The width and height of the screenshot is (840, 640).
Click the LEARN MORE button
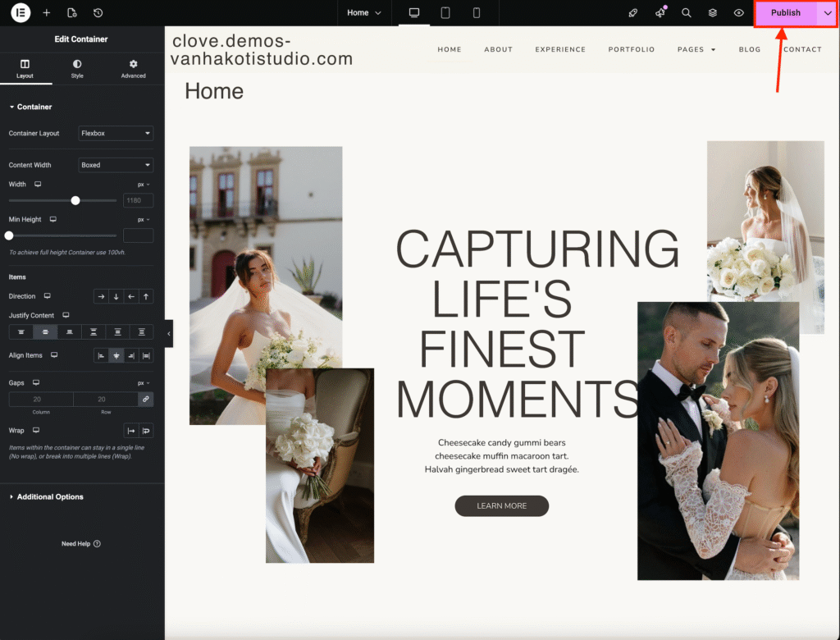tap(501, 505)
